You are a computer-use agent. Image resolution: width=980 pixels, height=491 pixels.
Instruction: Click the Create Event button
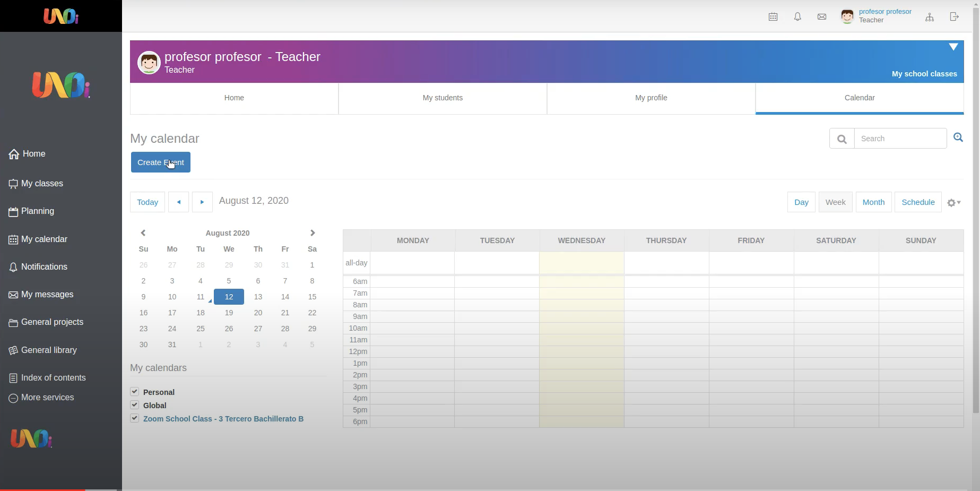click(x=160, y=162)
